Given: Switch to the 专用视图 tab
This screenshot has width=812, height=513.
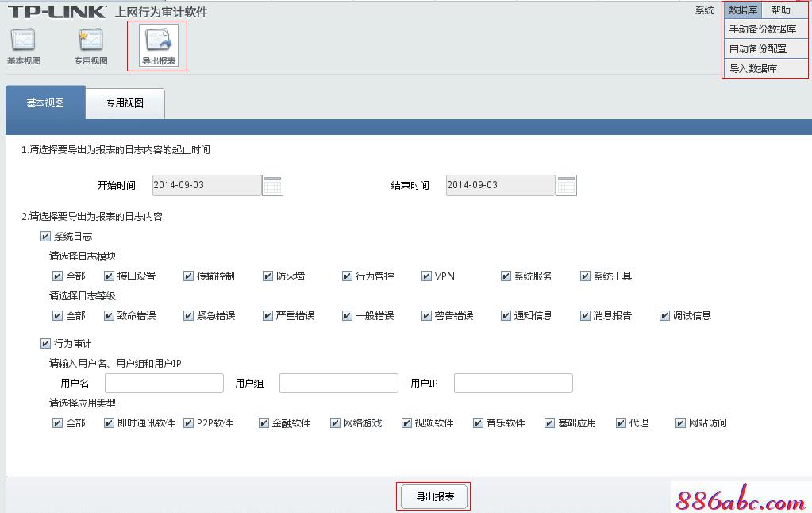Looking at the screenshot, I should coord(124,103).
